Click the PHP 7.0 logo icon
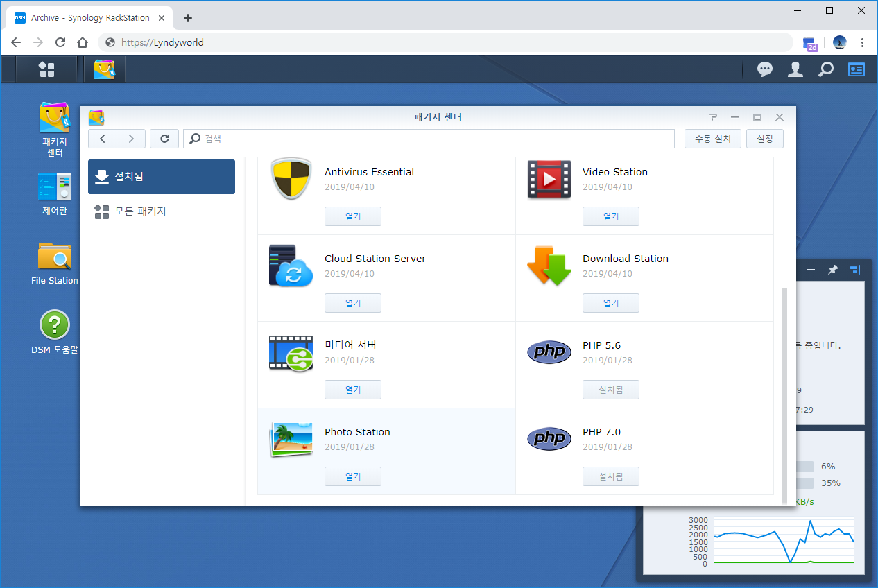 [549, 439]
